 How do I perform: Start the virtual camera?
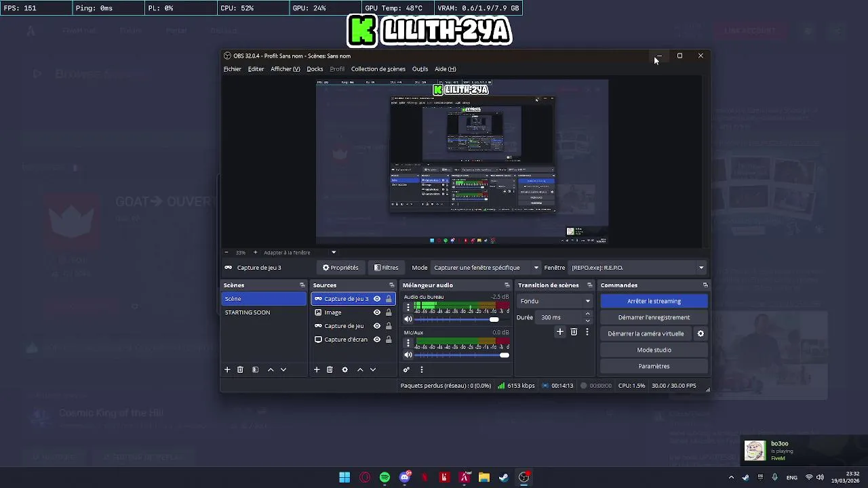(x=646, y=333)
